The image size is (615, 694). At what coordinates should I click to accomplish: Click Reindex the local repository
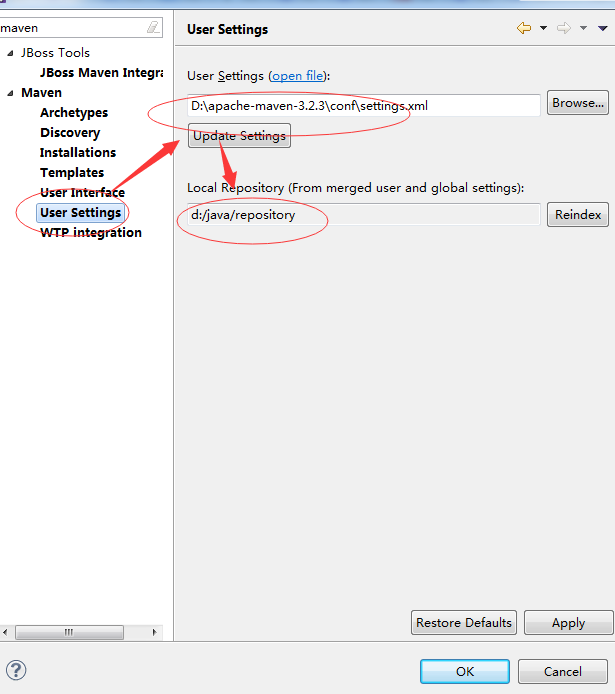click(x=578, y=215)
